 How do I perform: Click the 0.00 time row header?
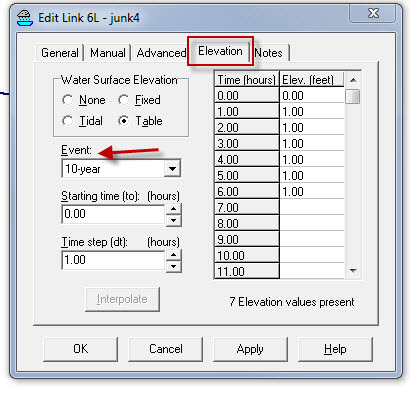pyautogui.click(x=247, y=95)
